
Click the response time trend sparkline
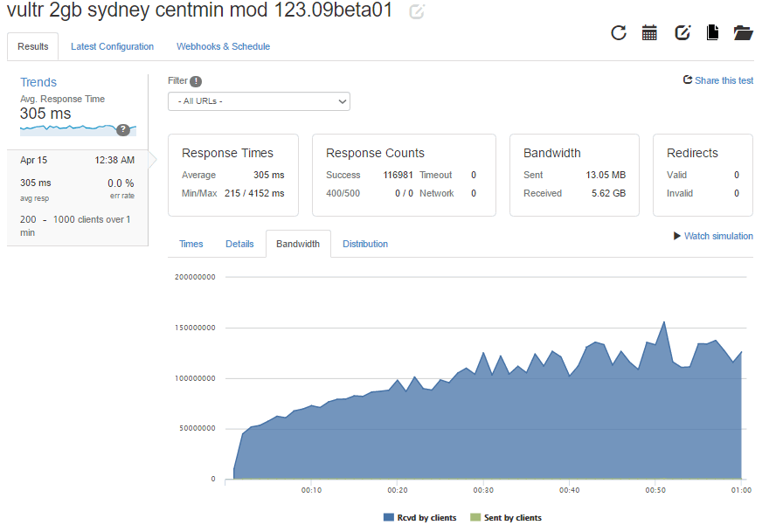pos(78,130)
